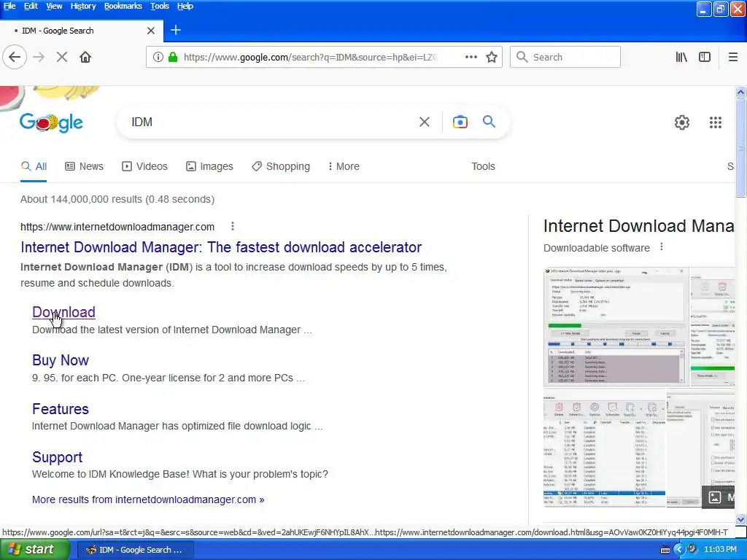The image size is (747, 560).
Task: Expand hidden tray icons arrow
Action: [x=679, y=550]
